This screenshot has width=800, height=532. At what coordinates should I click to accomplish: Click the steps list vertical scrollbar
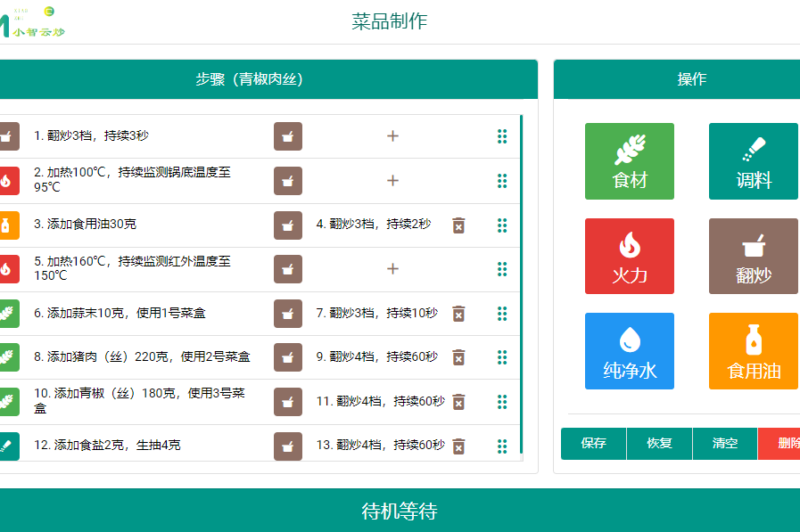(522, 283)
